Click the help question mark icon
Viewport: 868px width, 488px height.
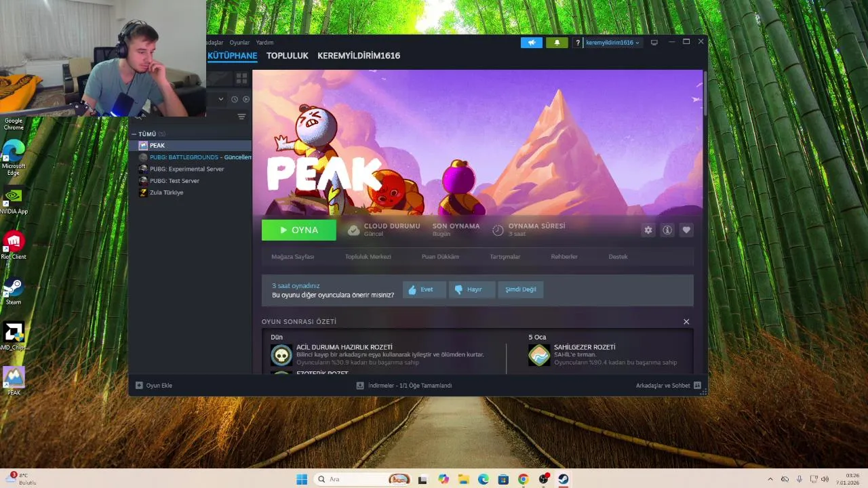[578, 43]
